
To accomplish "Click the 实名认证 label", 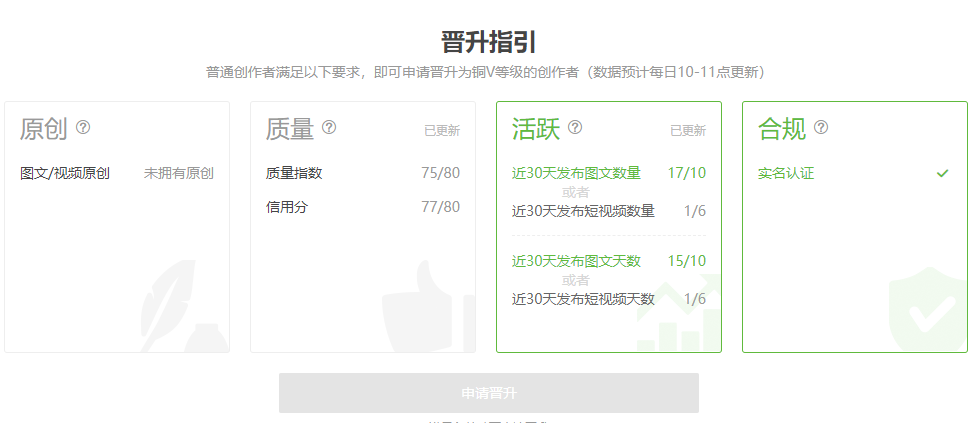I will (x=786, y=173).
